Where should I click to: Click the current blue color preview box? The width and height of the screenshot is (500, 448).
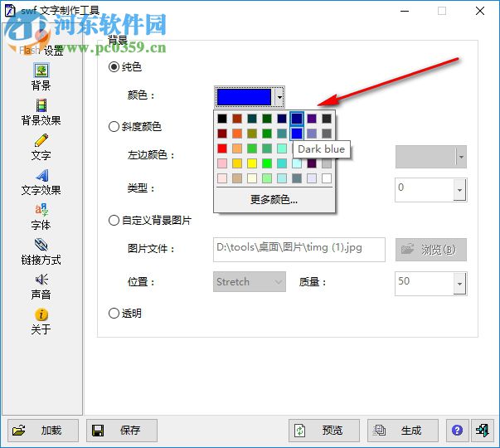coord(244,97)
